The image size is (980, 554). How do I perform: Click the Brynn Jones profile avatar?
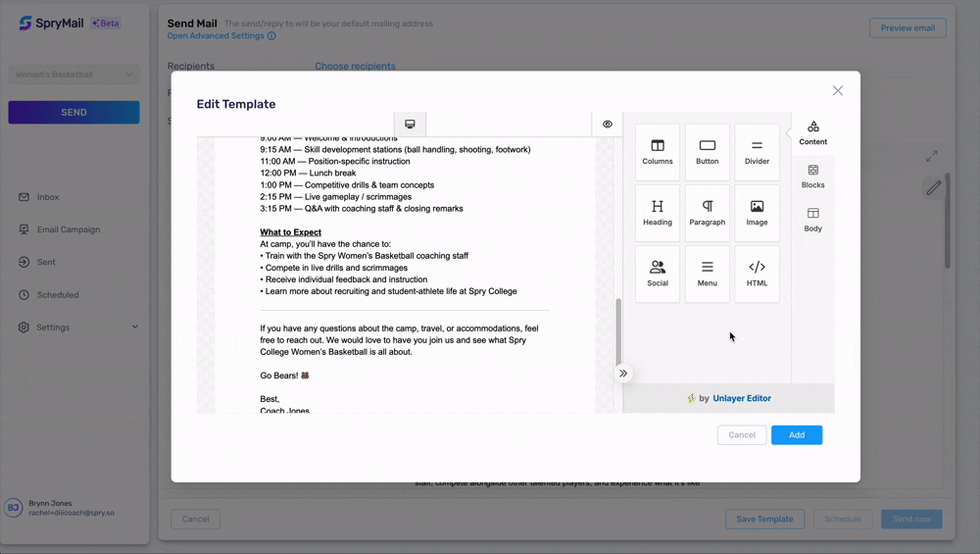[13, 508]
